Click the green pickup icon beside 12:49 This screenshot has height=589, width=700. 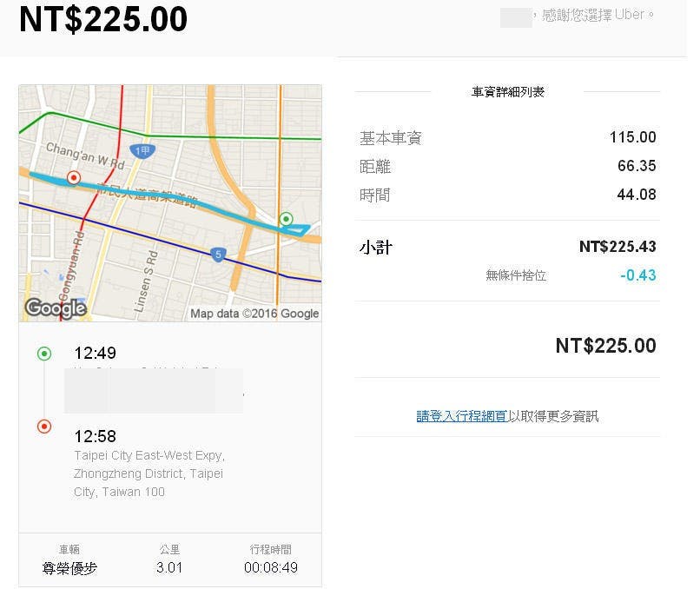pos(44,354)
